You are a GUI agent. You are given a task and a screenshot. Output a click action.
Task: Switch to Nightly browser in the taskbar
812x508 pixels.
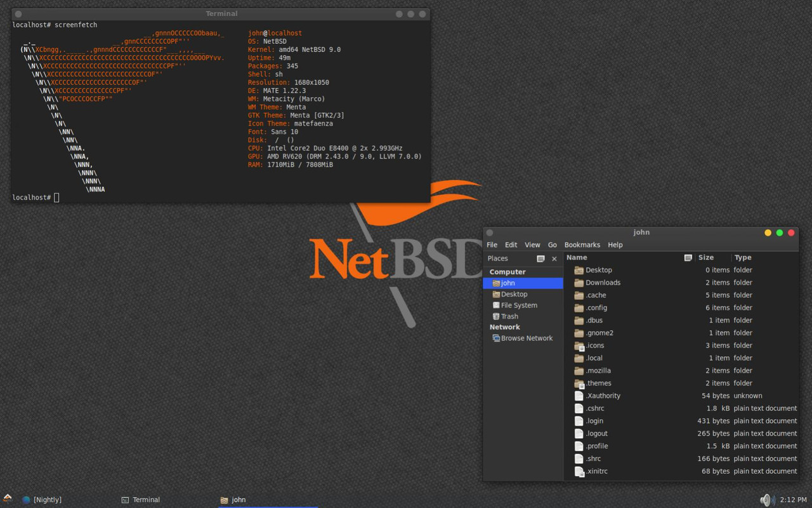(x=42, y=500)
